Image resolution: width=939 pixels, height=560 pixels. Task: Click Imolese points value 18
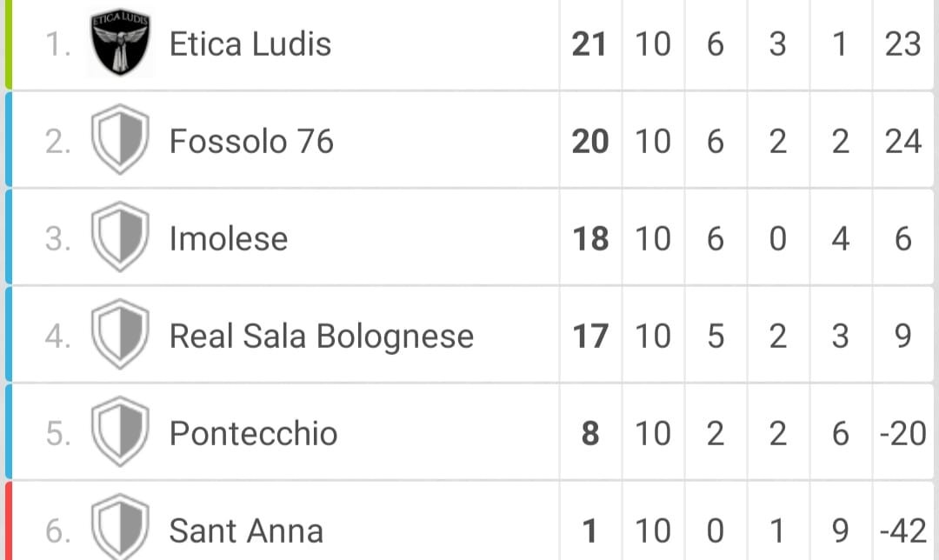tap(590, 238)
